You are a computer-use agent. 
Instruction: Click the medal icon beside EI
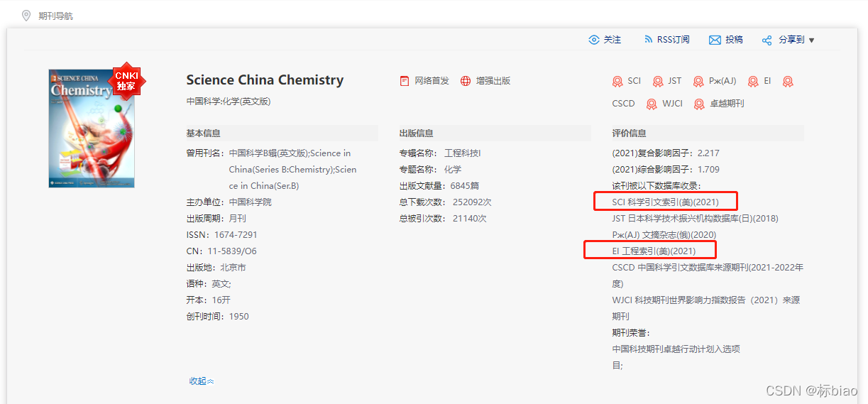pos(753,82)
